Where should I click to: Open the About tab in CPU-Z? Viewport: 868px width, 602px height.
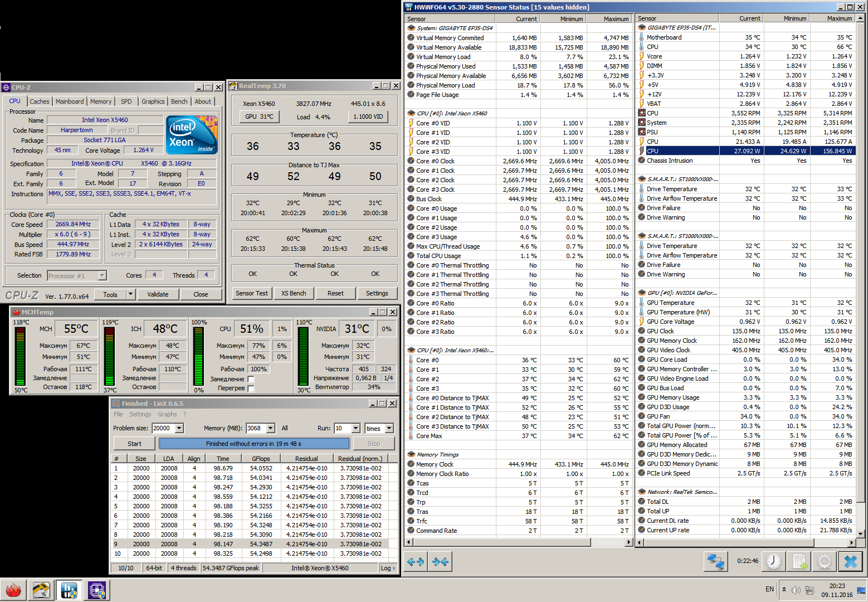(203, 101)
